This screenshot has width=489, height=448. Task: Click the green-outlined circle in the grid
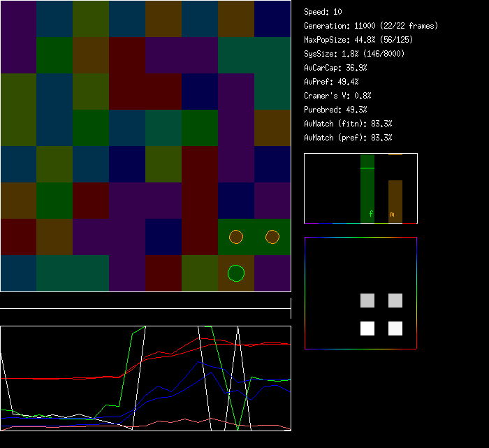236,273
